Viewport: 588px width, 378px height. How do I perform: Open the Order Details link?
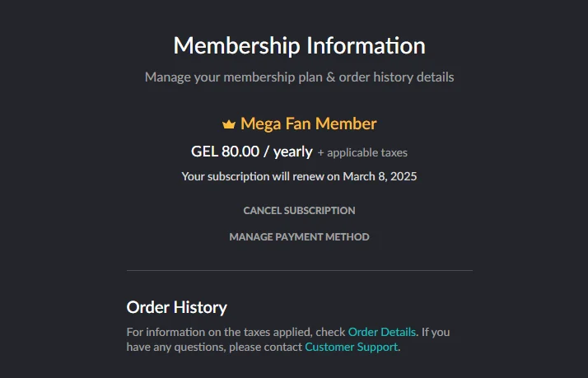(382, 332)
